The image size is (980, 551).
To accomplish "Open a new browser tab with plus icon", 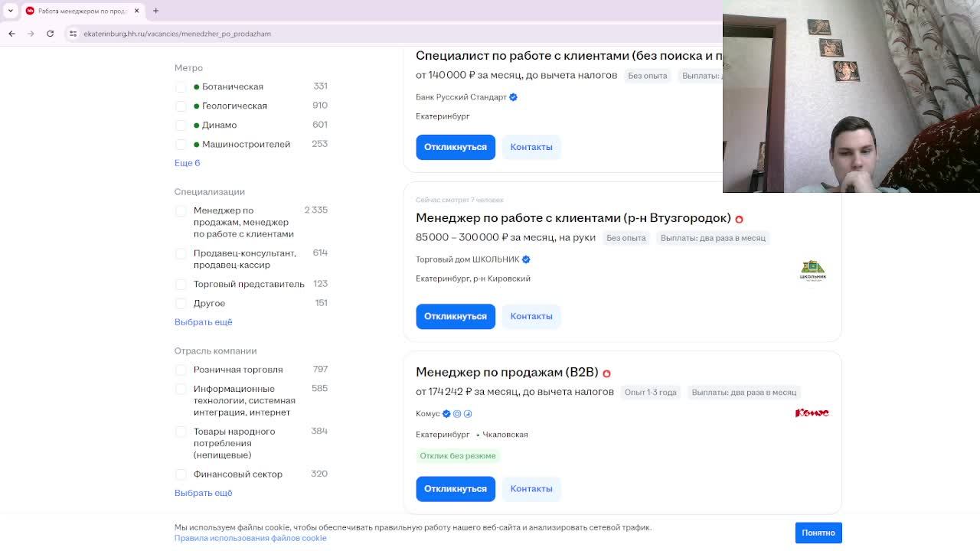I will click(155, 11).
